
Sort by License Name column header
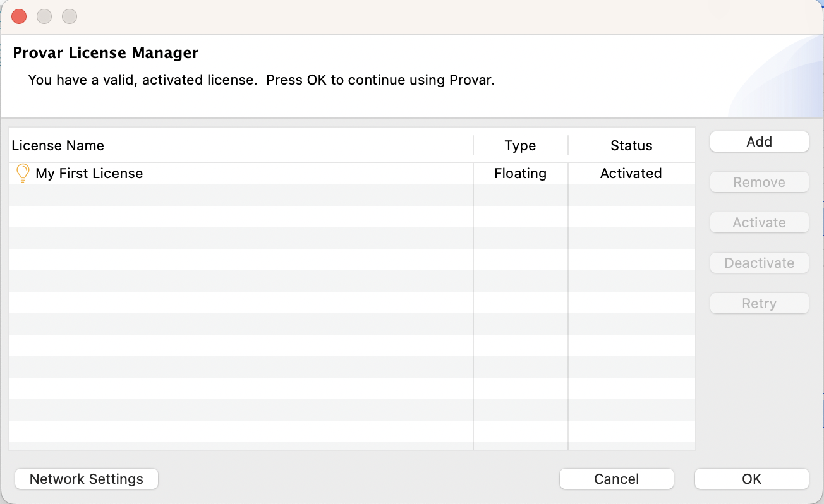pos(241,145)
